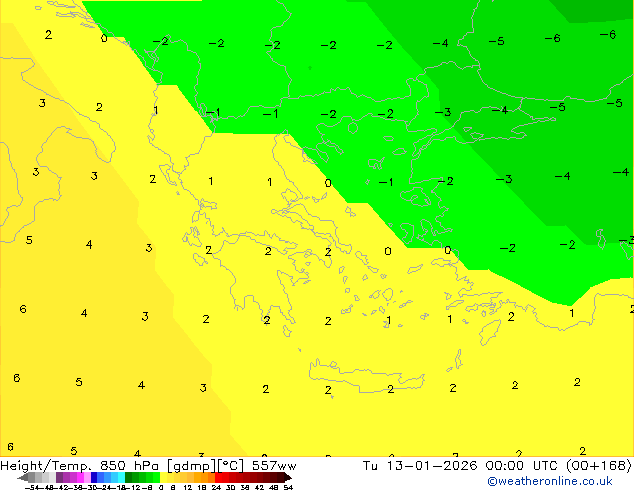Image resolution: width=634 pixels, height=490 pixels.
Task: Select the dark purple legend swatch
Action: tap(59, 477)
